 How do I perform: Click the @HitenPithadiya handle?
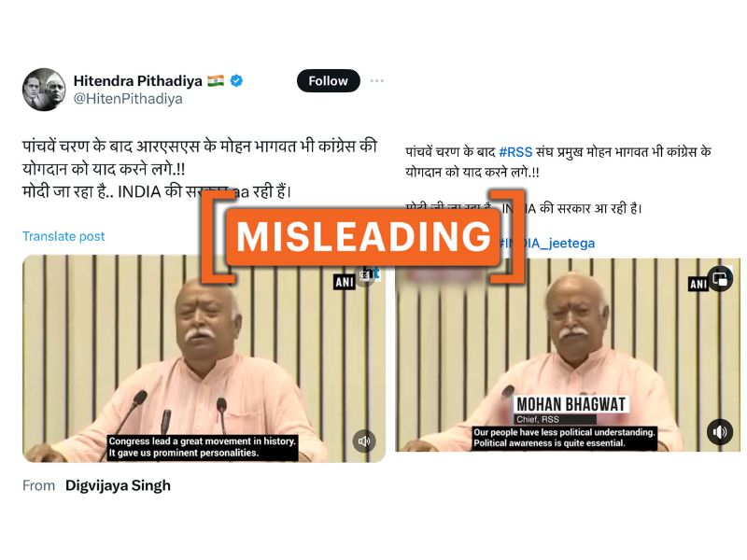(128, 99)
